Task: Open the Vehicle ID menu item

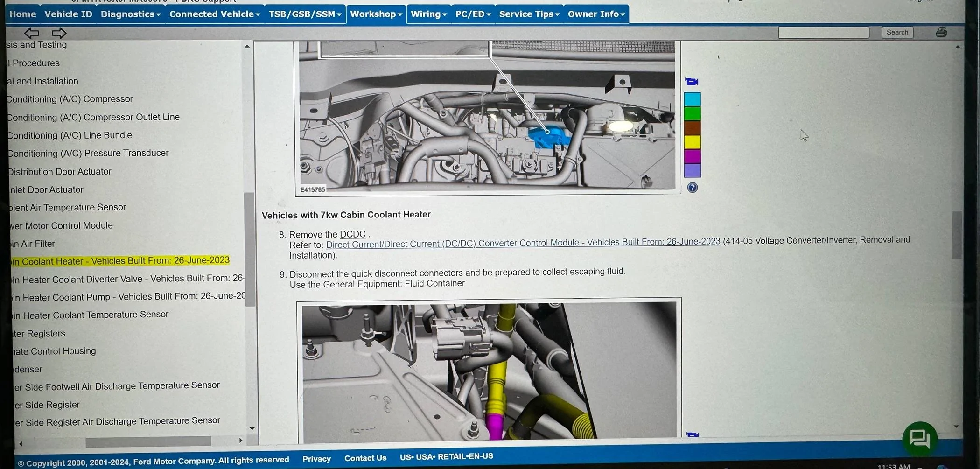Action: click(68, 14)
